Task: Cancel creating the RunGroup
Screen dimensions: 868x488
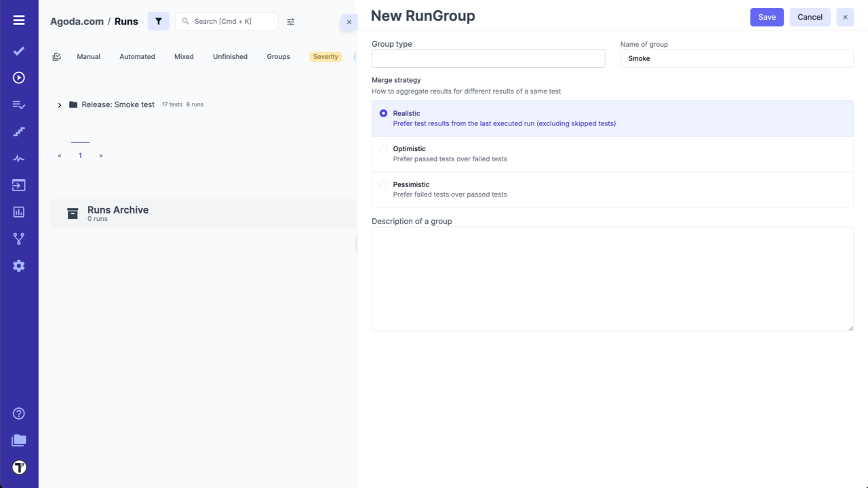Action: pyautogui.click(x=810, y=17)
